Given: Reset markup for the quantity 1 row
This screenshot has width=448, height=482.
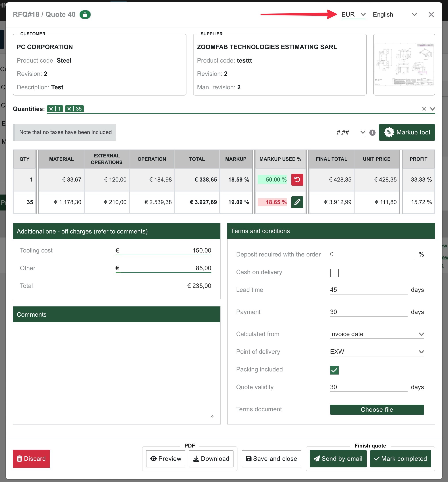Looking at the screenshot, I should (297, 180).
